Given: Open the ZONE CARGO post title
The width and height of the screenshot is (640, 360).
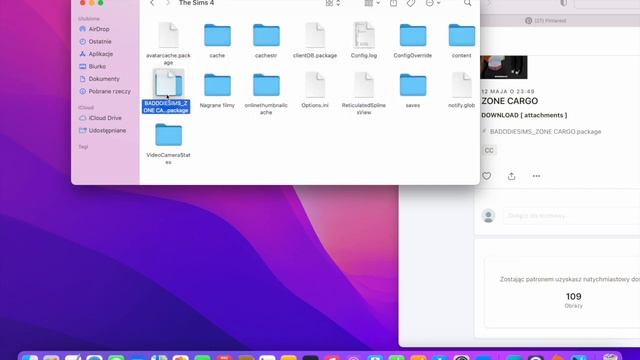Looking at the screenshot, I should tap(510, 101).
